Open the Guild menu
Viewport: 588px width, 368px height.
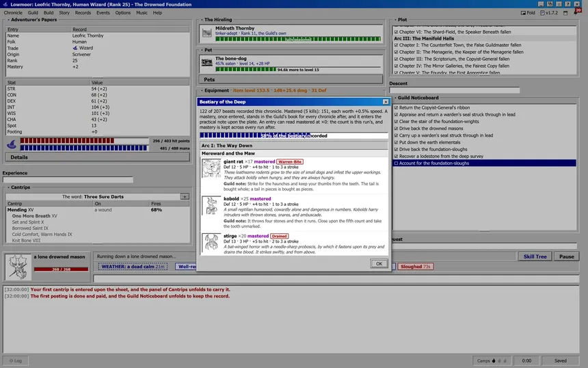33,13
